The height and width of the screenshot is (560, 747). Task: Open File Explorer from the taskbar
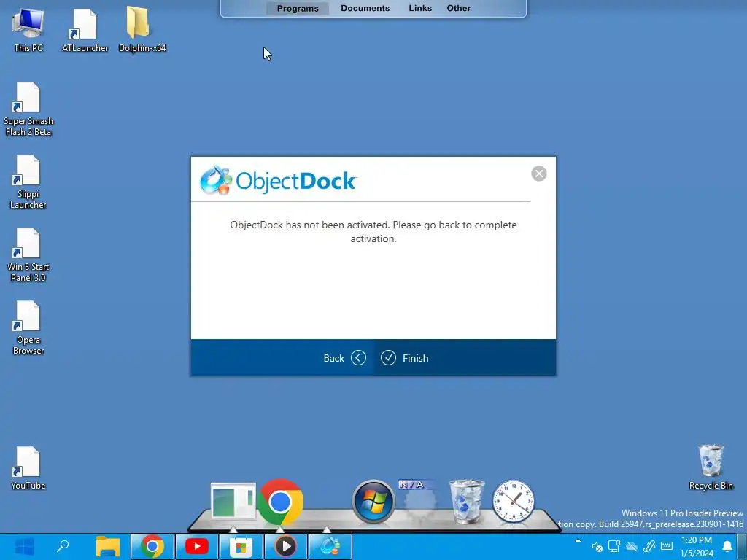click(x=108, y=546)
